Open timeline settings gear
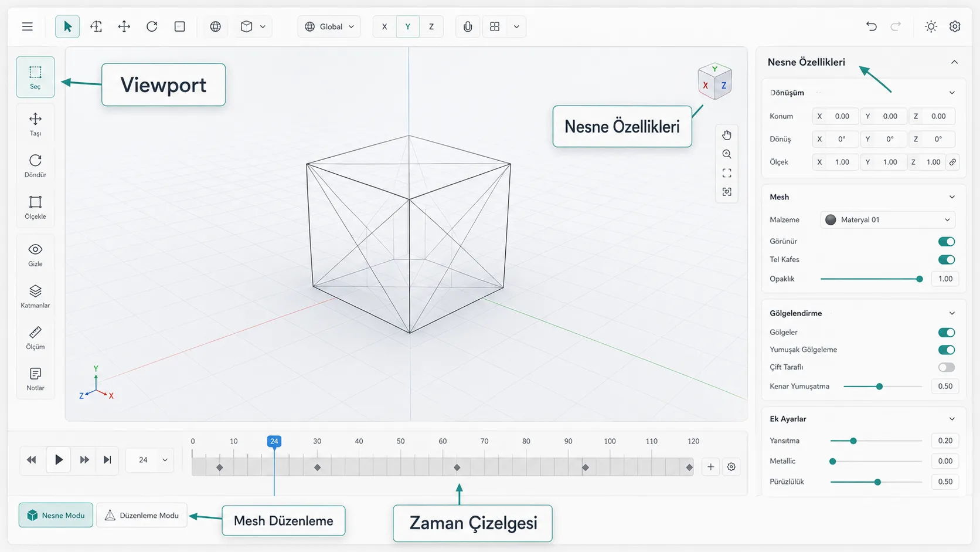This screenshot has height=552, width=980. click(x=731, y=467)
